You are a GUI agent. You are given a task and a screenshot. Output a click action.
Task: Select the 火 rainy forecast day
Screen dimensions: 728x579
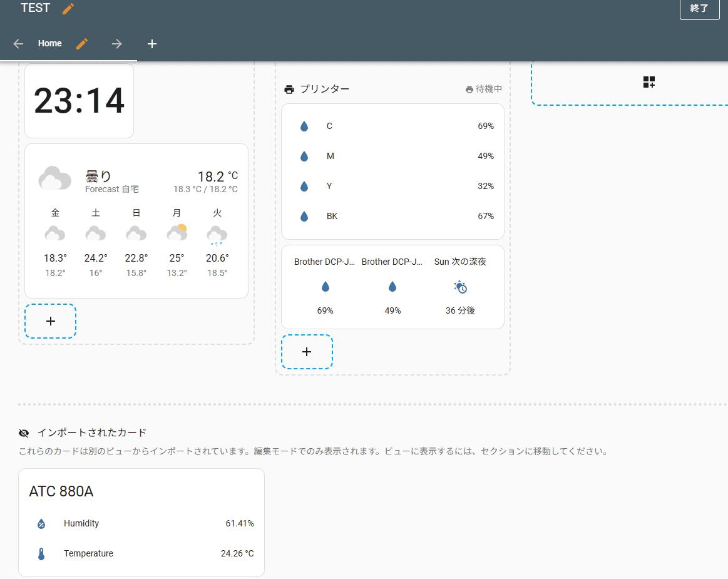click(x=217, y=242)
